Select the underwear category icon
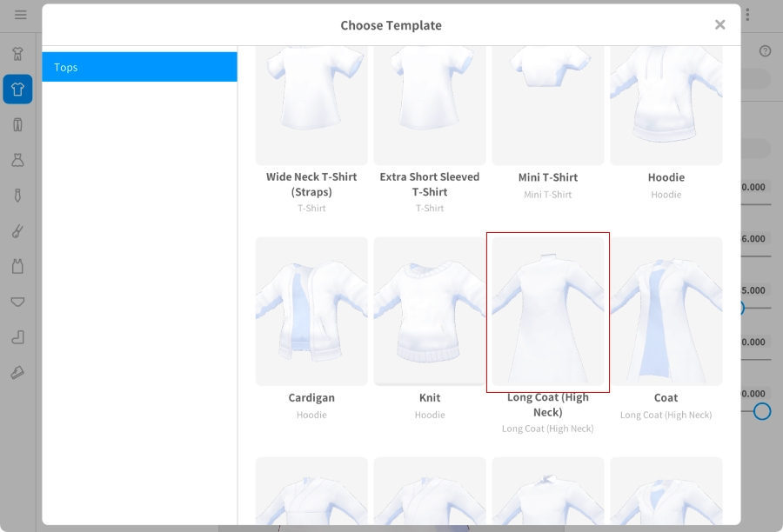The width and height of the screenshot is (783, 532). point(17,302)
